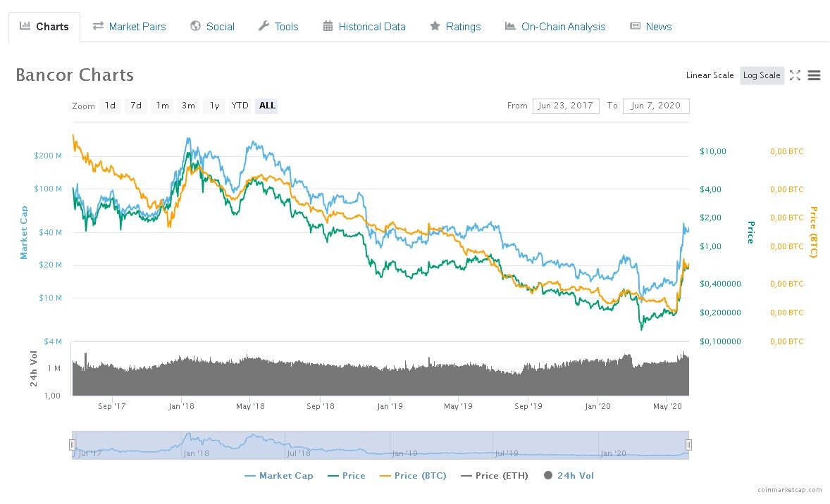Click the $200 M axis label

[x=48, y=156]
